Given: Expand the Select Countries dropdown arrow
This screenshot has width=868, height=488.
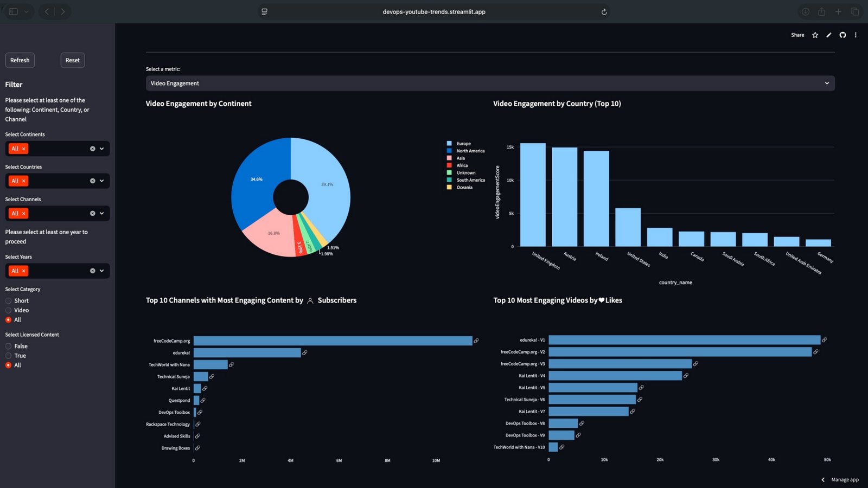Looking at the screenshot, I should click(x=101, y=181).
